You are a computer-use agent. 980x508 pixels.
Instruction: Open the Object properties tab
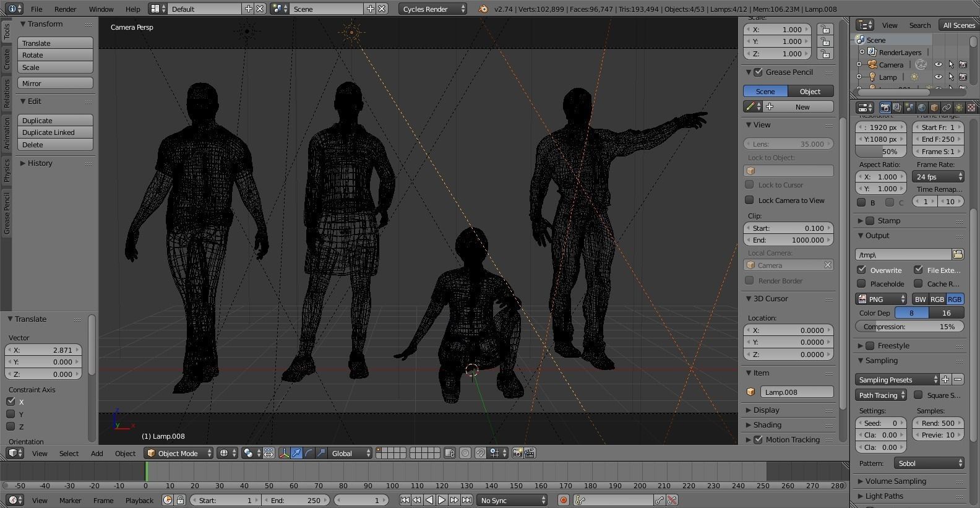click(934, 107)
